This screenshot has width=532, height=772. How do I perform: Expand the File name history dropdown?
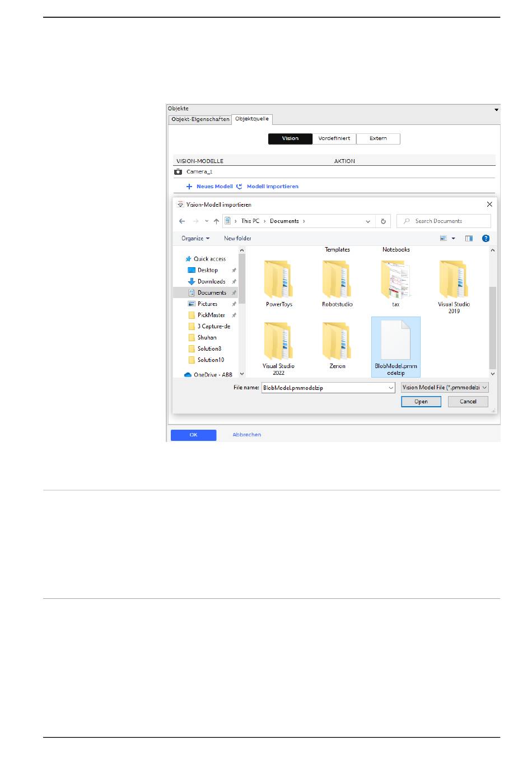390,388
